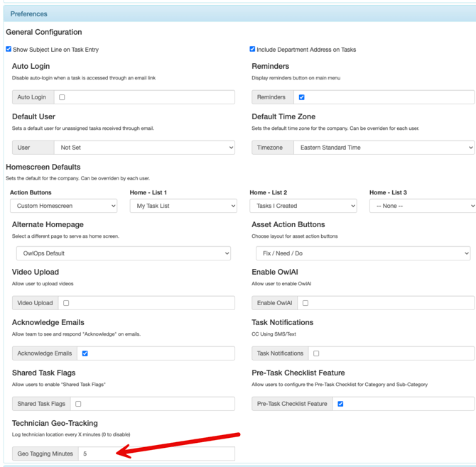Turn on the Enable OwlAI checkbox
The width and height of the screenshot is (476, 467).
305,303
